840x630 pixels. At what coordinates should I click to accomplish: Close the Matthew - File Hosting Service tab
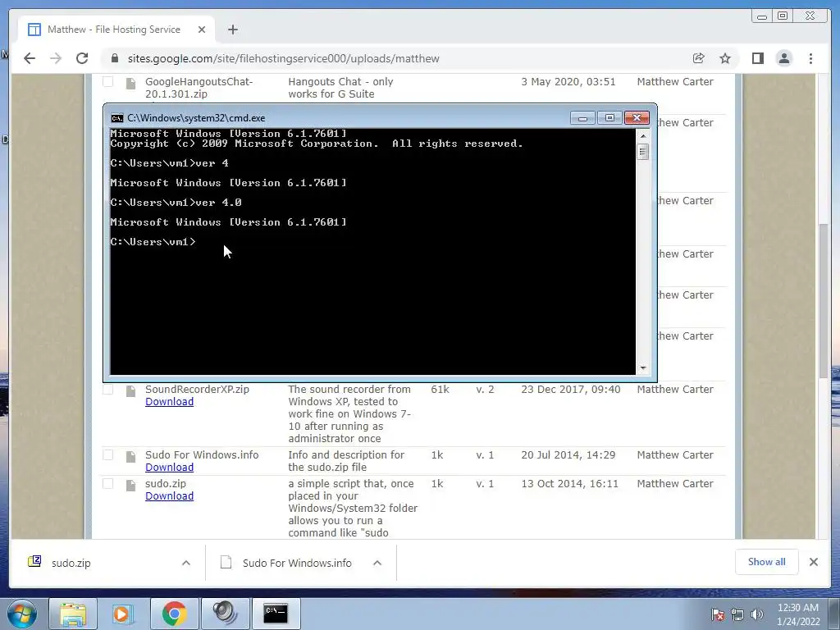[x=202, y=30]
